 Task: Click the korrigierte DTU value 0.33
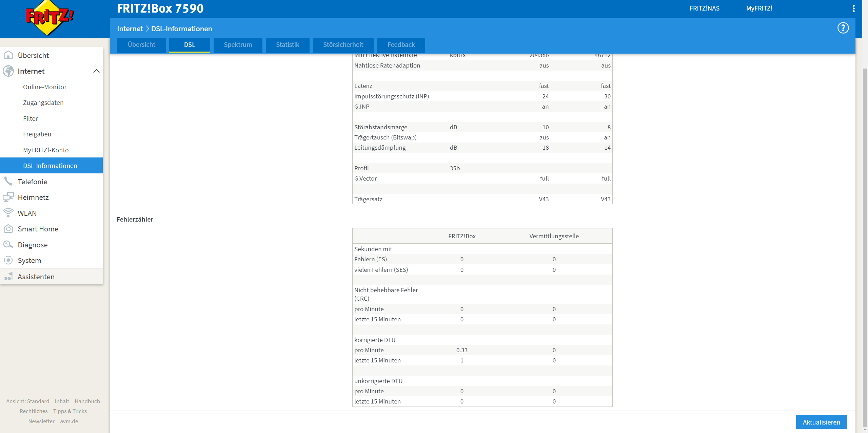[462, 350]
